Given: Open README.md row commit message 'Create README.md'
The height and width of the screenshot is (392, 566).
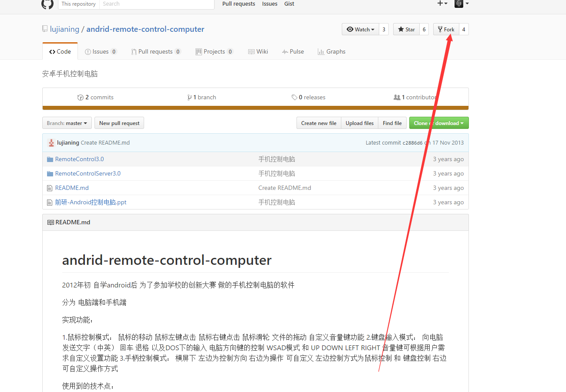Looking at the screenshot, I should (285, 188).
